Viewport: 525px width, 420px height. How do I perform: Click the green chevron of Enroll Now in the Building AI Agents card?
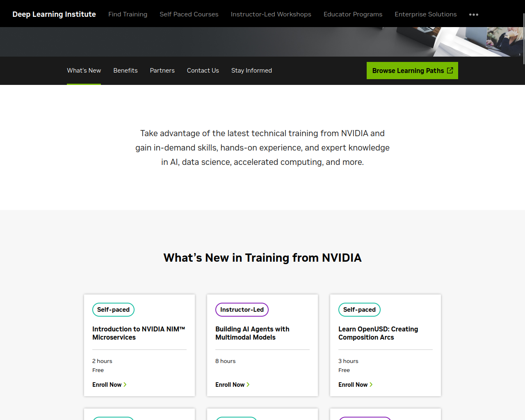click(x=248, y=385)
